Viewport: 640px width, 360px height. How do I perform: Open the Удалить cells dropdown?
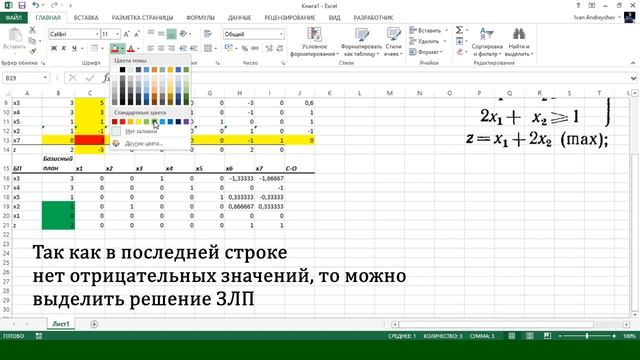[x=445, y=41]
